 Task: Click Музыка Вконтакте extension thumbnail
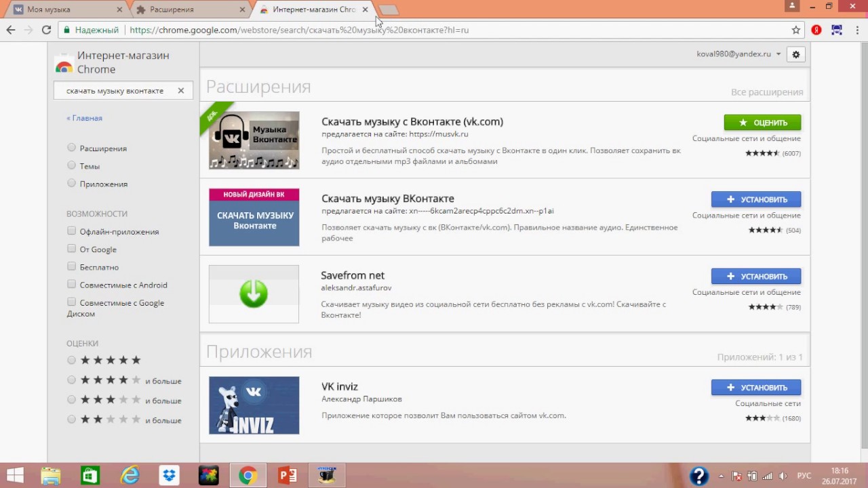[254, 140]
